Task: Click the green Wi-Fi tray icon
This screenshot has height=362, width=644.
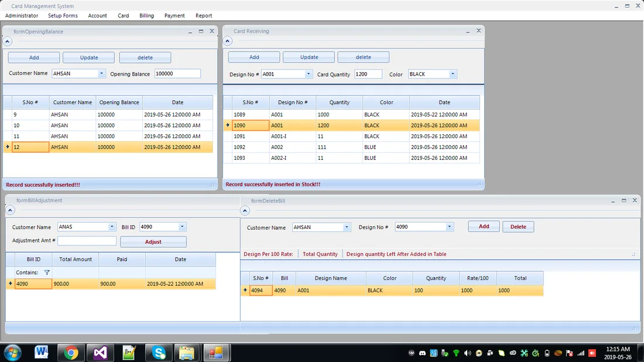Action: pyautogui.click(x=456, y=353)
